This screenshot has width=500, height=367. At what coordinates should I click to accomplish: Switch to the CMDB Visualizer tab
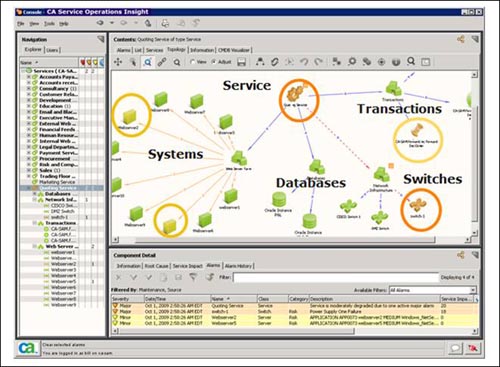click(x=234, y=50)
